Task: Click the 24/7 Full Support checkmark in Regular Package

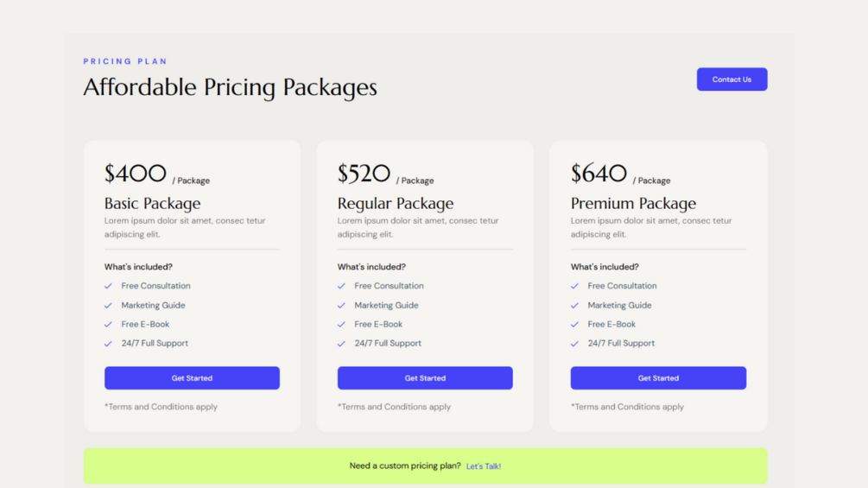Action: (x=342, y=344)
